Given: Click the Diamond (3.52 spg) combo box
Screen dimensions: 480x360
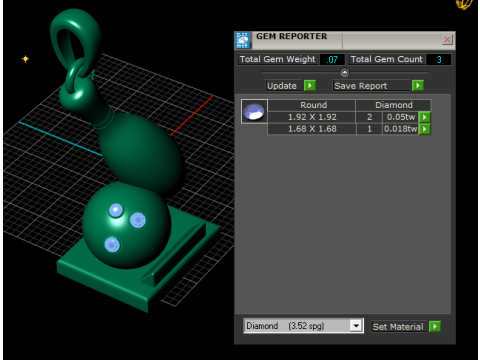Looking at the screenshot, I should click(x=303, y=326).
